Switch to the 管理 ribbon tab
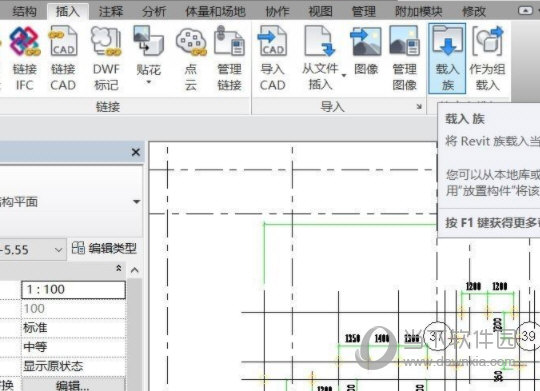This screenshot has height=391, width=540. [364, 11]
